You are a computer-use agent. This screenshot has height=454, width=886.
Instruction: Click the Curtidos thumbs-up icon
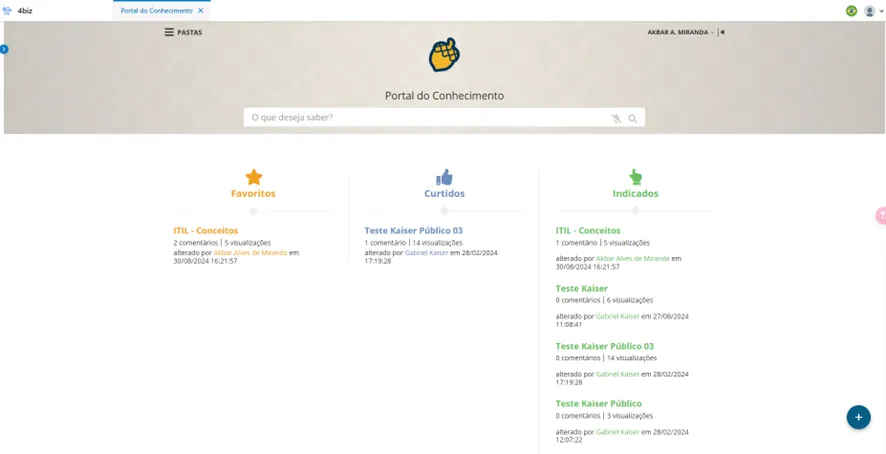444,177
